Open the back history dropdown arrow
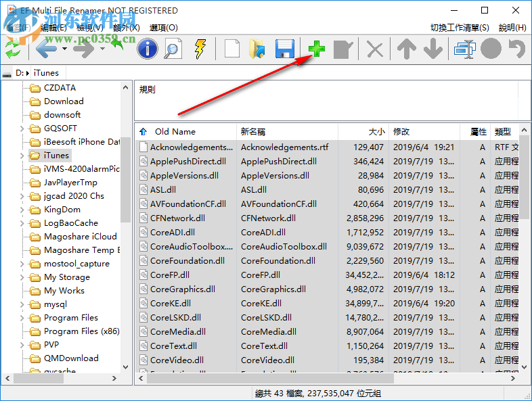Viewport: 532px width, 401px height. click(x=64, y=49)
